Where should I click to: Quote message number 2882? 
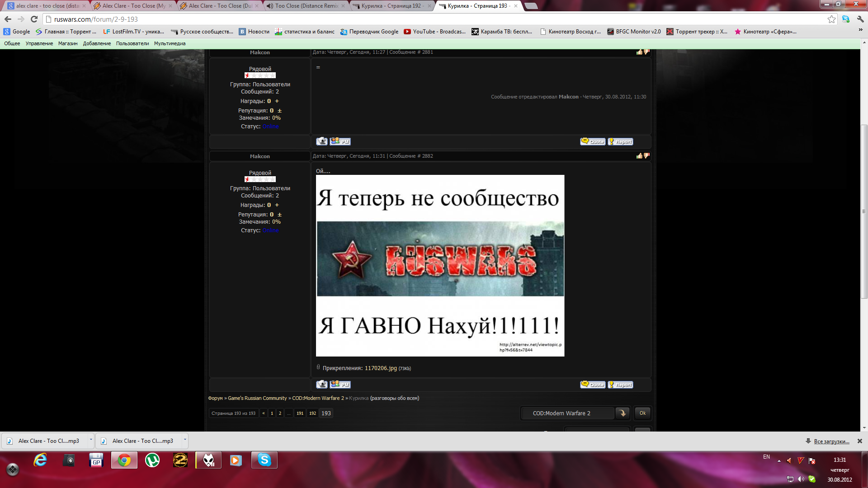click(x=593, y=385)
